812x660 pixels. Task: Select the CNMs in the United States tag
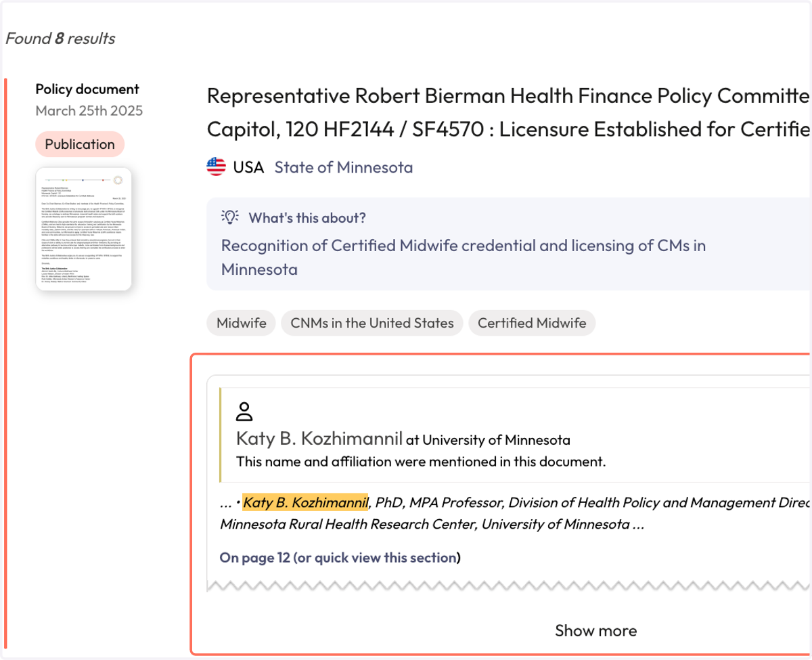point(372,323)
